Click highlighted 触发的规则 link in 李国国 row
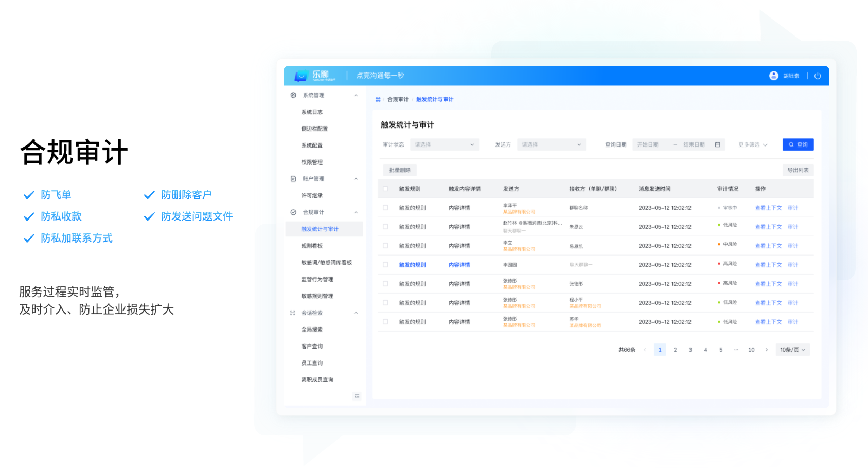The image size is (868, 474). 412,265
